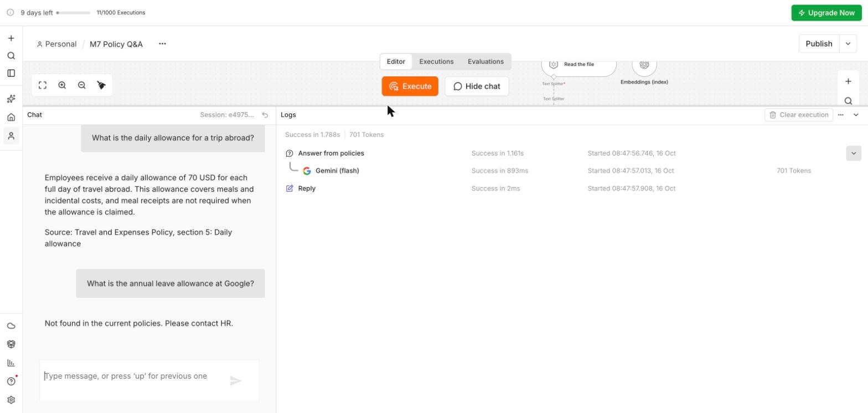
Task: Open the cloud icon in the sidebar
Action: coord(11,326)
